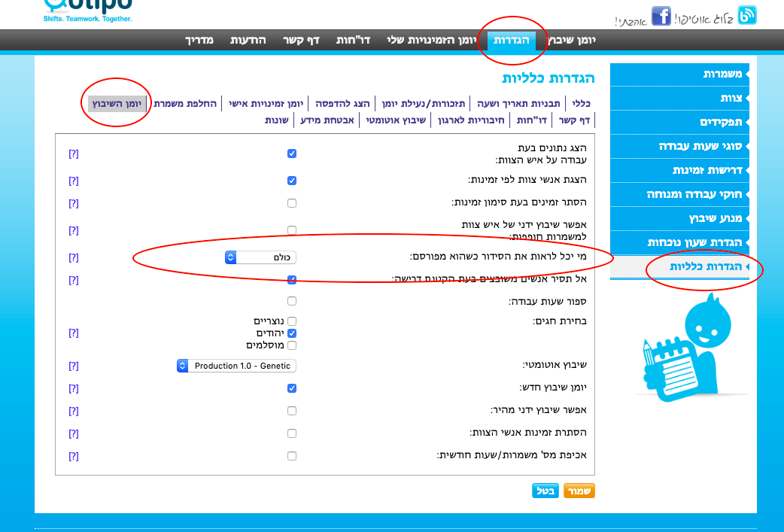This screenshot has width=784, height=532.
Task: Check the ספור שעות עבודה checkbox
Action: point(292,301)
